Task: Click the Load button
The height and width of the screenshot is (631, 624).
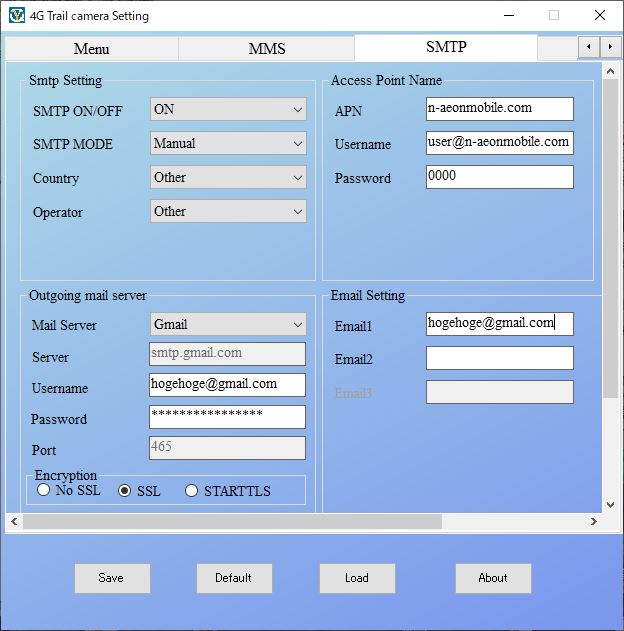Action: click(357, 578)
